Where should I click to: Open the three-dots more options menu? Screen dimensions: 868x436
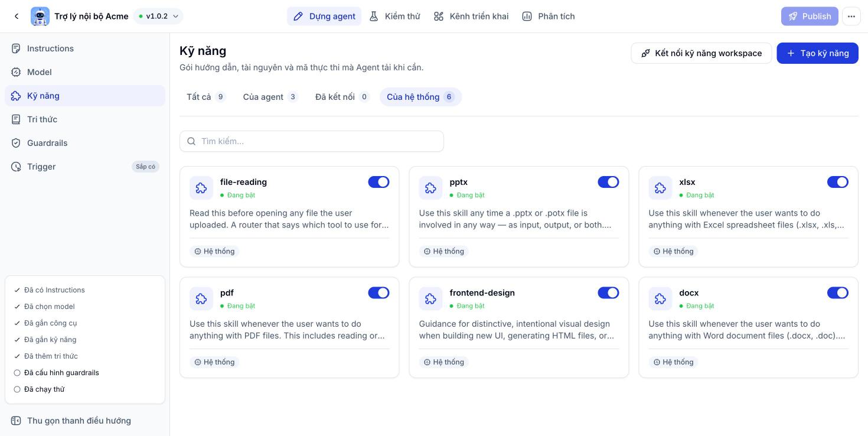[x=851, y=17]
